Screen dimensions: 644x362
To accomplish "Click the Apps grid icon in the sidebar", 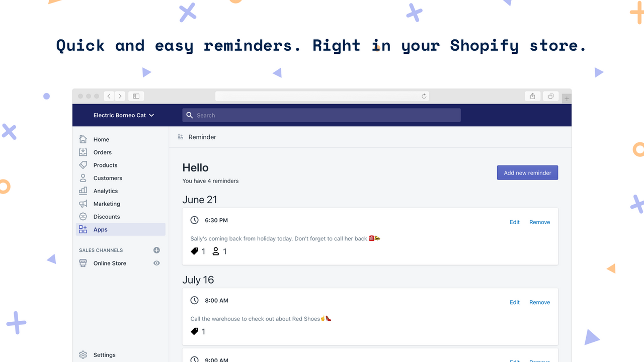I will pos(83,229).
